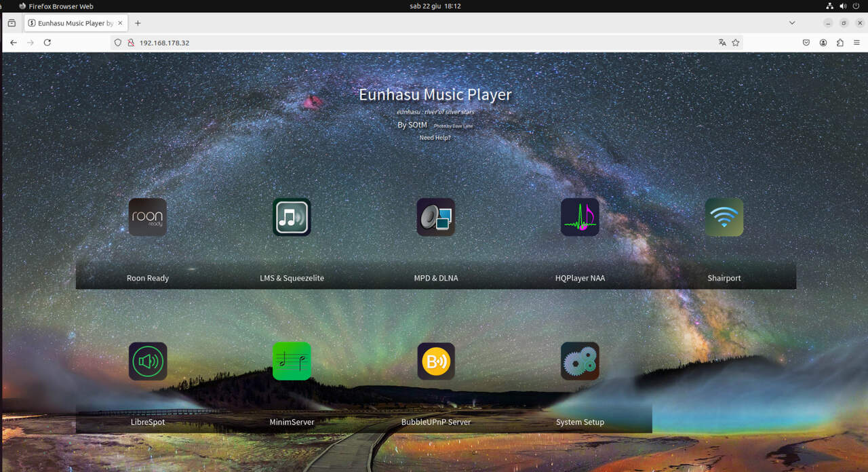This screenshot has width=868, height=472.
Task: Click the insecure connection lock icon
Action: click(131, 43)
